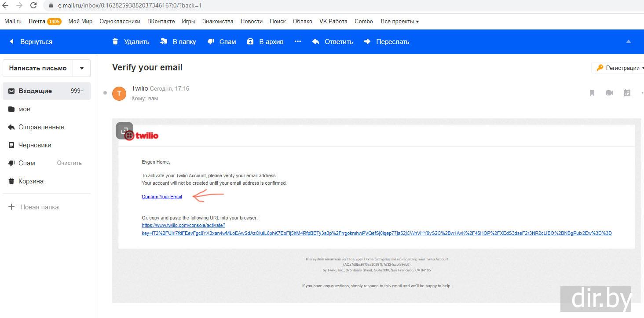Expand the Все проекты dropdown
Screen dimensions: 644x318
click(x=400, y=21)
